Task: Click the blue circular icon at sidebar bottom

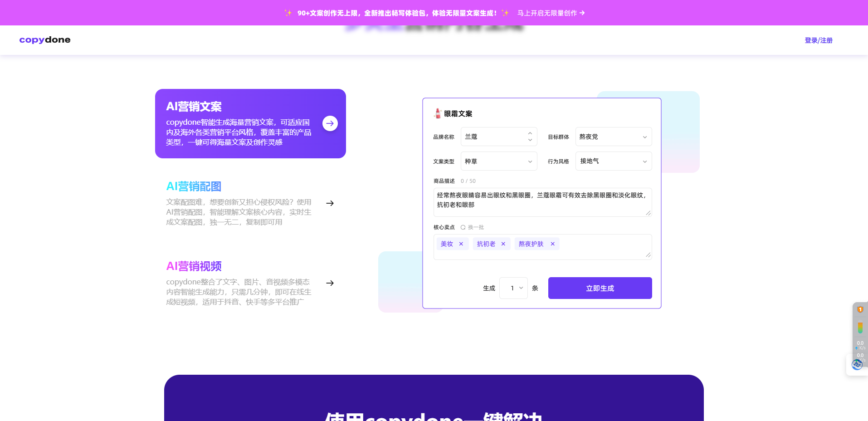Action: 857,364
